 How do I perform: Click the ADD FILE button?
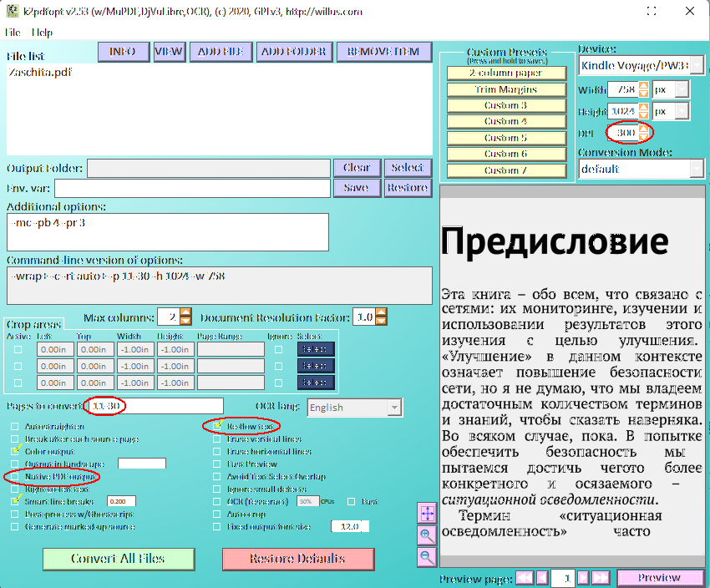[x=221, y=52]
